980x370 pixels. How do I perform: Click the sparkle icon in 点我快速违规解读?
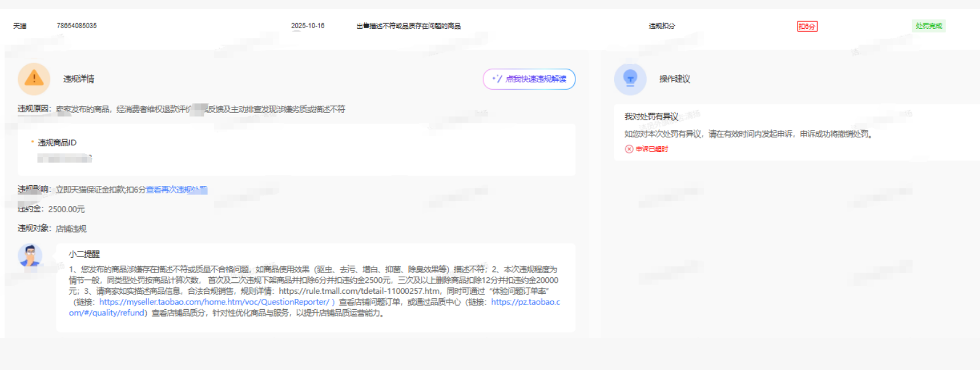tap(497, 79)
